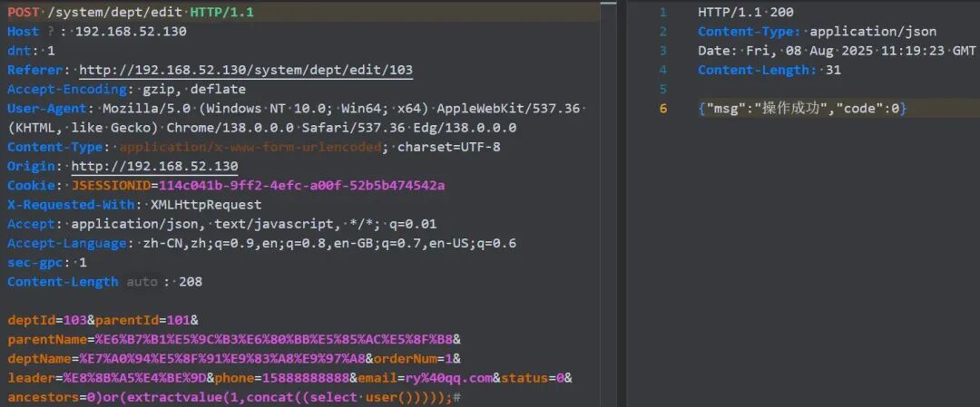Select the XMLHttpRequest value
This screenshot has width=980, height=407.
point(206,205)
